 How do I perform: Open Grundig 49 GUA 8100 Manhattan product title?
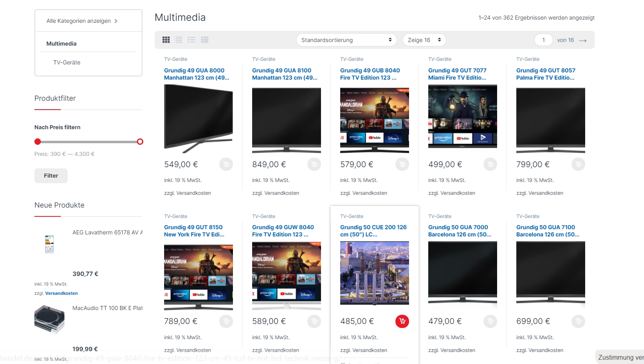click(285, 74)
